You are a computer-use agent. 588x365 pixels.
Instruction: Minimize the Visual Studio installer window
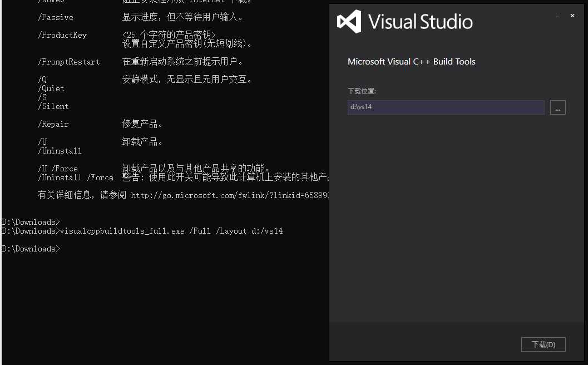click(557, 16)
